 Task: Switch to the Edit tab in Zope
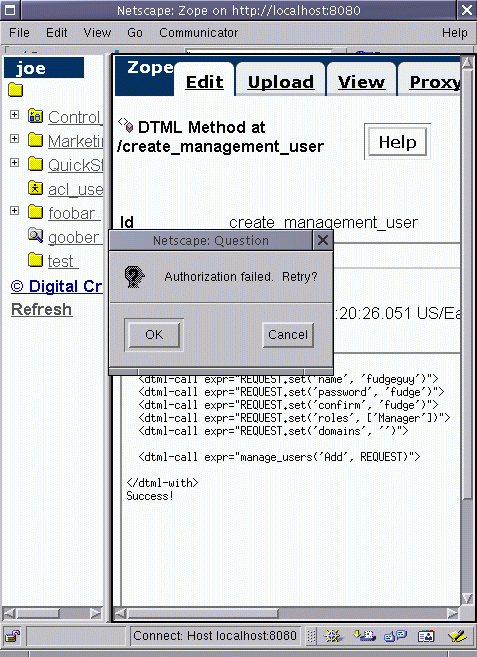click(x=205, y=82)
